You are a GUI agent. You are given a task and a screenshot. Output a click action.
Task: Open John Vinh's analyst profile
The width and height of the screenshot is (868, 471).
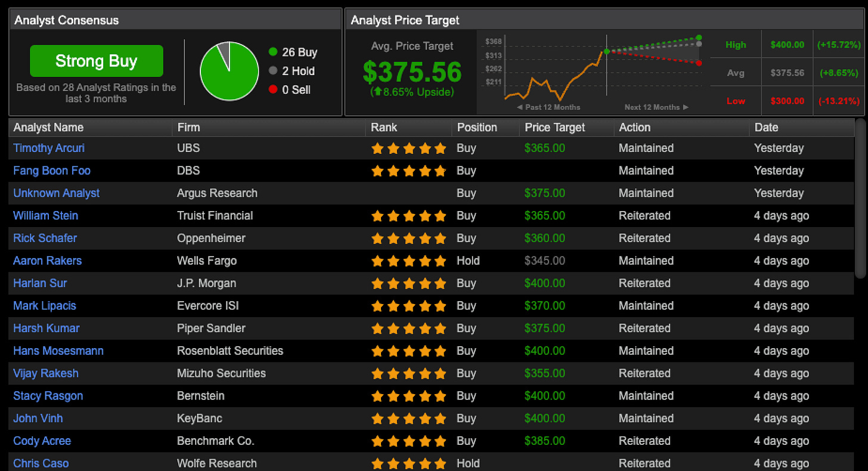(x=38, y=419)
